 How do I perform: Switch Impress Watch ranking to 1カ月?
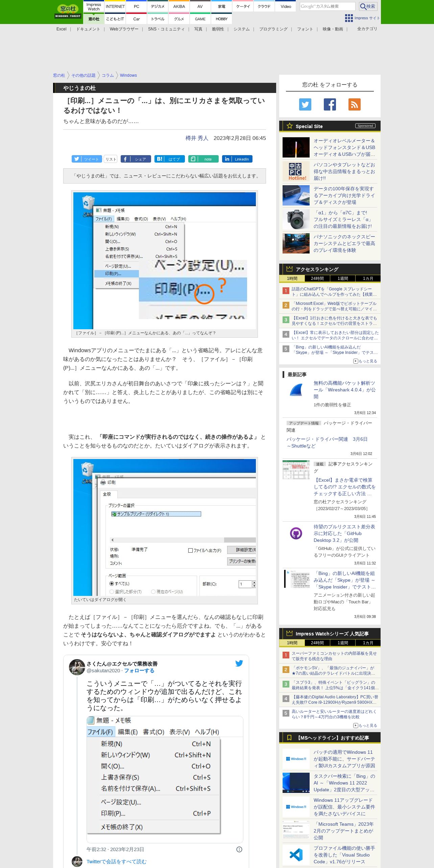tap(368, 643)
